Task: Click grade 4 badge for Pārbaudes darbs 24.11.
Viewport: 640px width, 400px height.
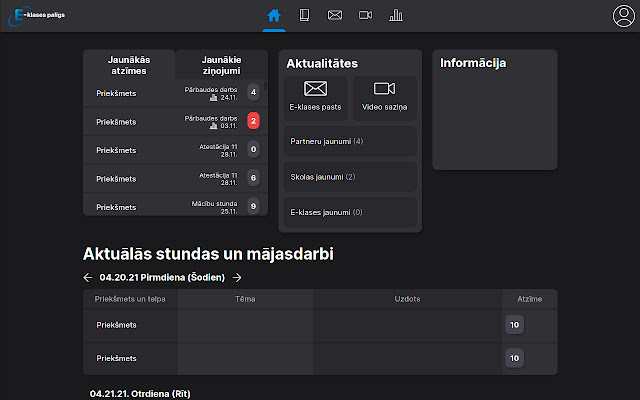Action: coord(253,92)
